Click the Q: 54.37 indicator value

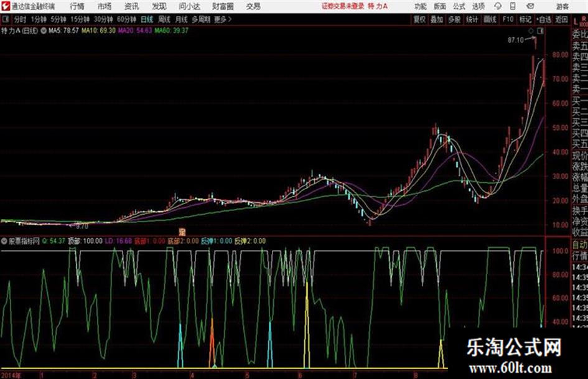coord(54,241)
